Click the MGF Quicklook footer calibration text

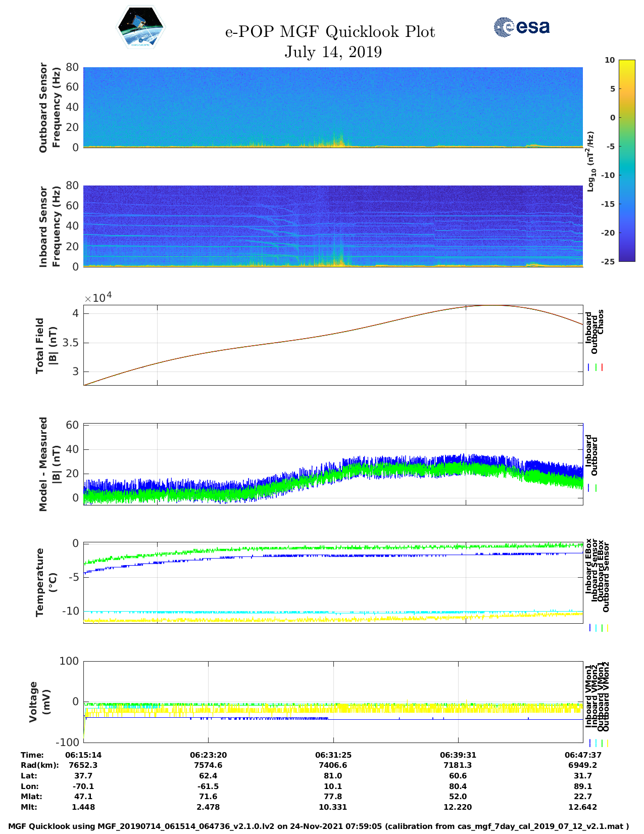pos(319,826)
